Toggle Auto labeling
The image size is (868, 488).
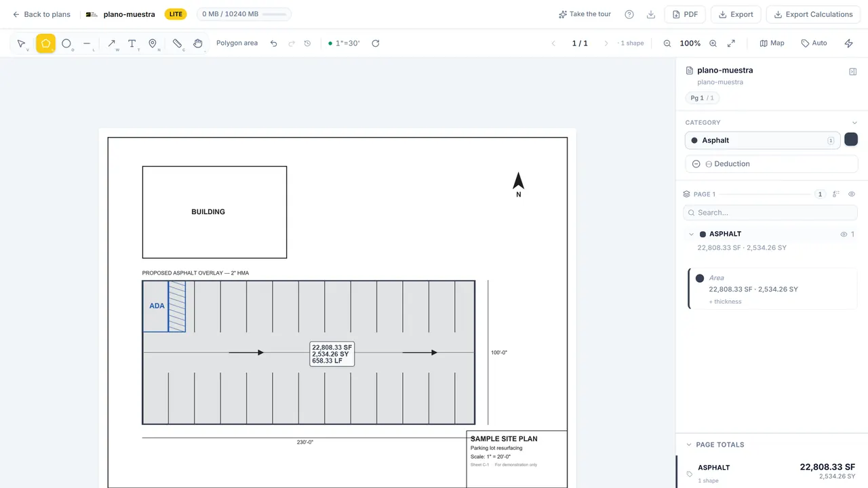814,43
